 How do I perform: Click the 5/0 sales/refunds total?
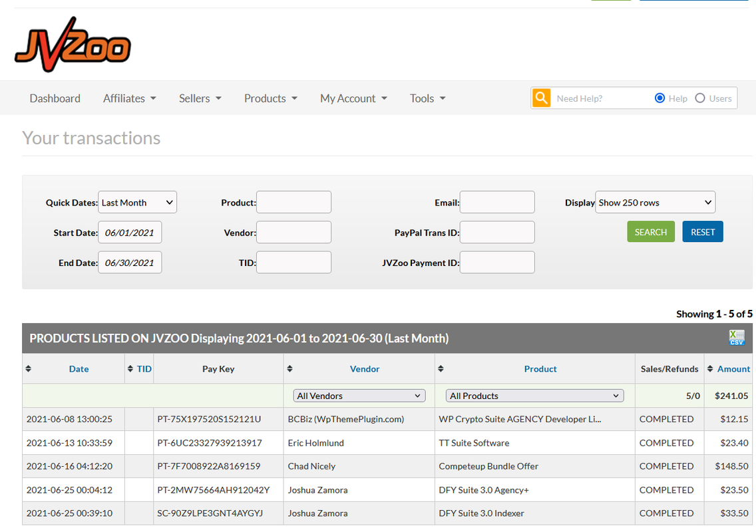click(693, 396)
